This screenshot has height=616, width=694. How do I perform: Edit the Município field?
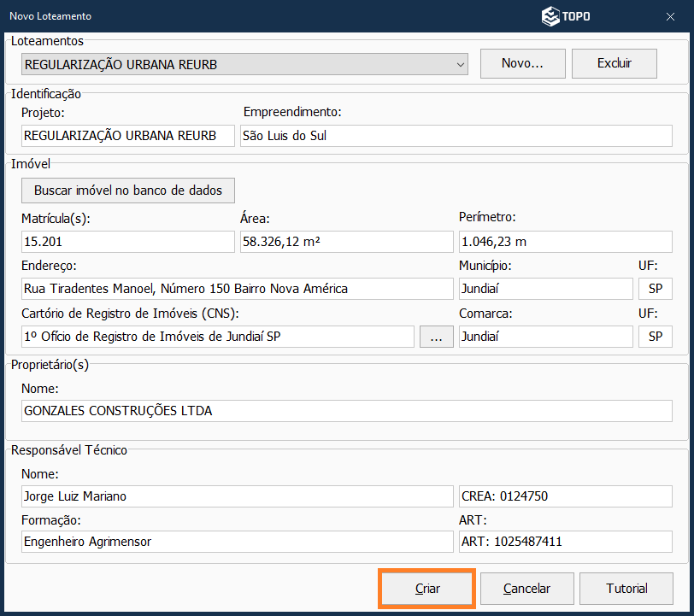545,289
